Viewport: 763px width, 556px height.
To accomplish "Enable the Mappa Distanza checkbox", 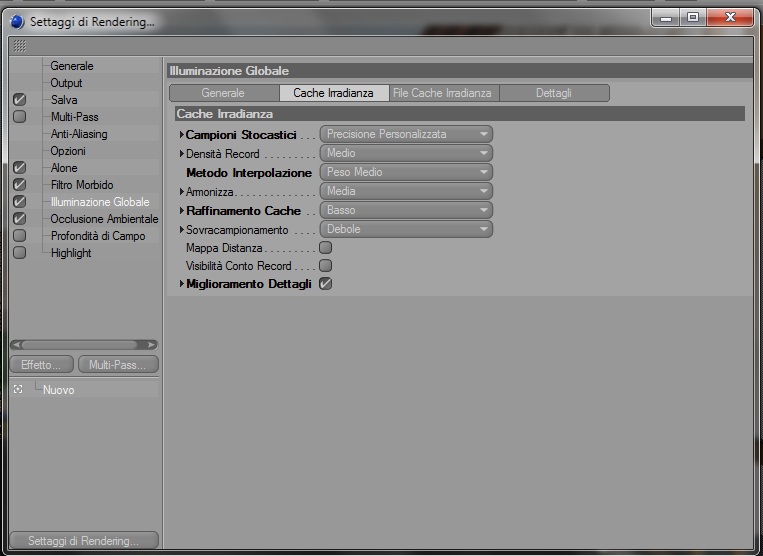I will (x=326, y=248).
